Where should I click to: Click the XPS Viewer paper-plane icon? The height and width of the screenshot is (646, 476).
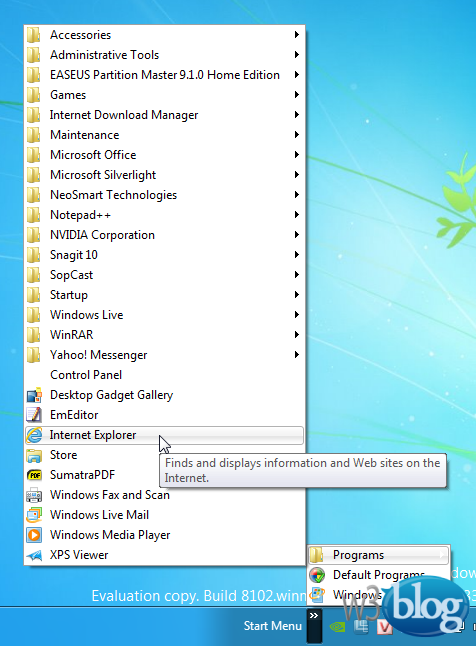click(x=34, y=555)
